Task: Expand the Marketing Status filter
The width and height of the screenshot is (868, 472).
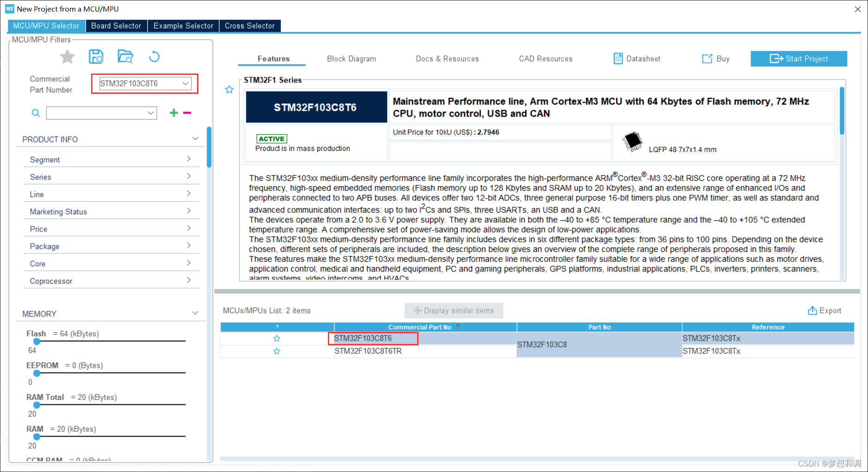Action: [189, 211]
